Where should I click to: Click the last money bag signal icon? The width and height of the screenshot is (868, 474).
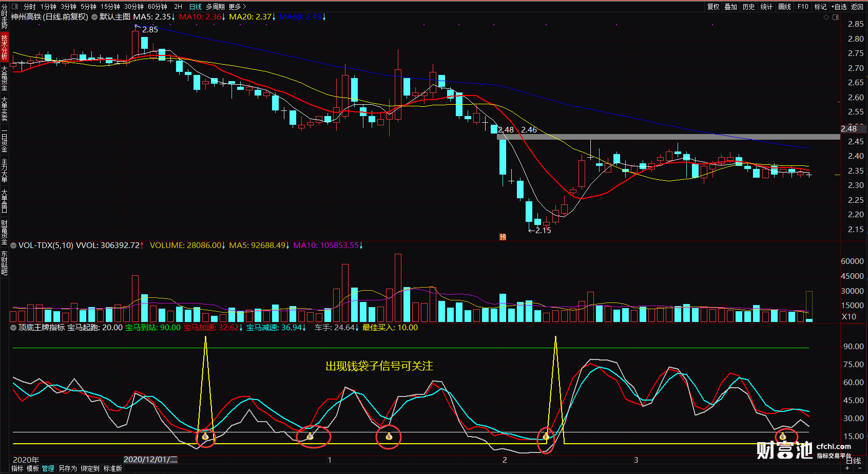pyautogui.click(x=782, y=437)
